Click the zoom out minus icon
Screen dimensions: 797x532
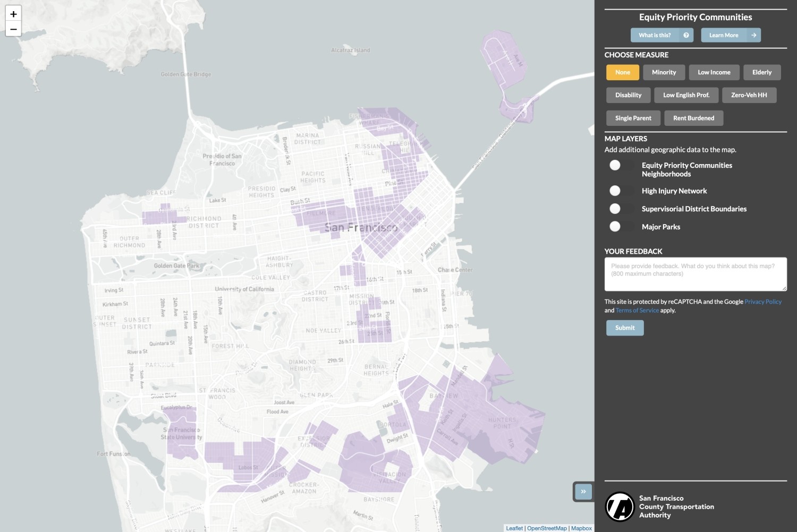click(13, 29)
